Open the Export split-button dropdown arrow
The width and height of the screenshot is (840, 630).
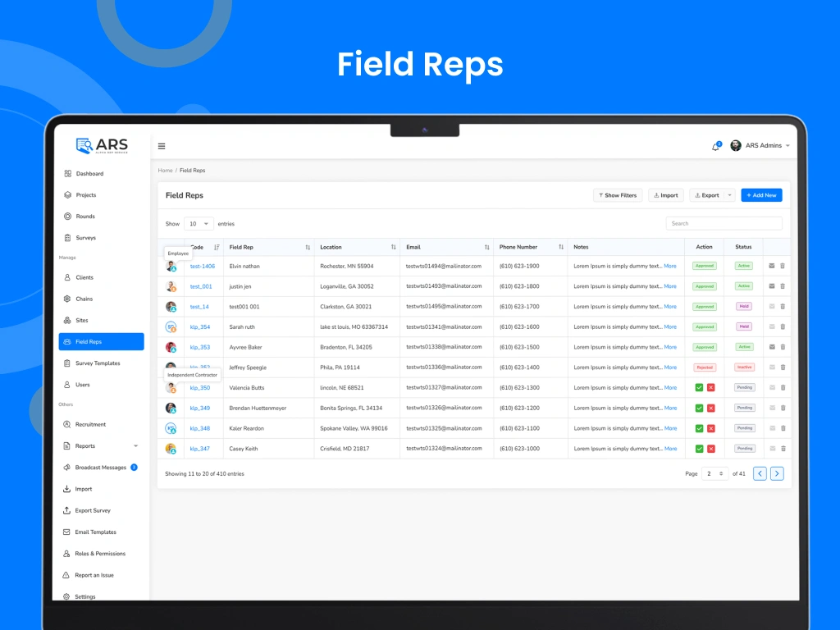(730, 195)
